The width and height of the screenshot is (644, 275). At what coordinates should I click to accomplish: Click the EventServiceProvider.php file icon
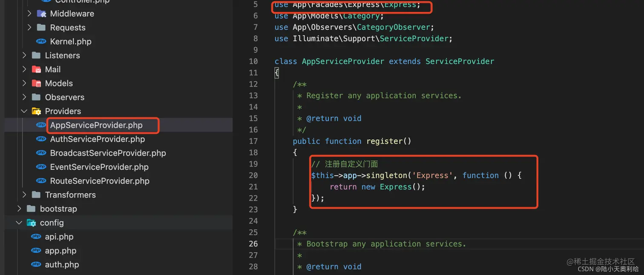click(x=41, y=167)
